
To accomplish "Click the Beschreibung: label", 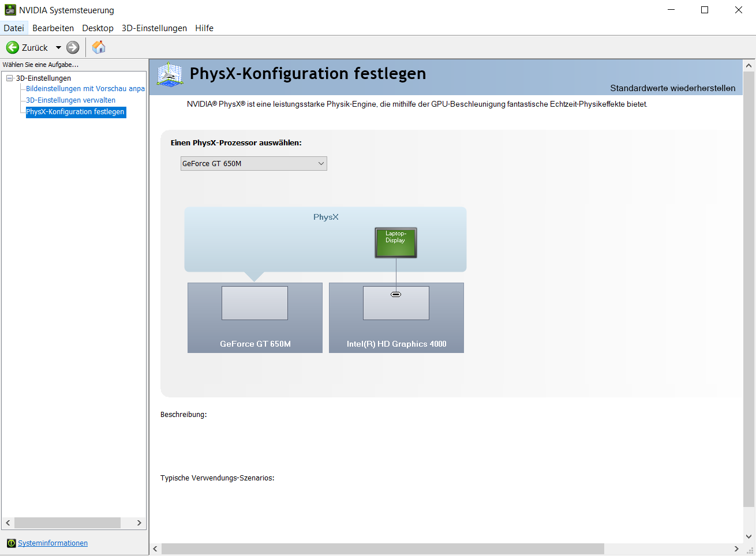I will 184,415.
